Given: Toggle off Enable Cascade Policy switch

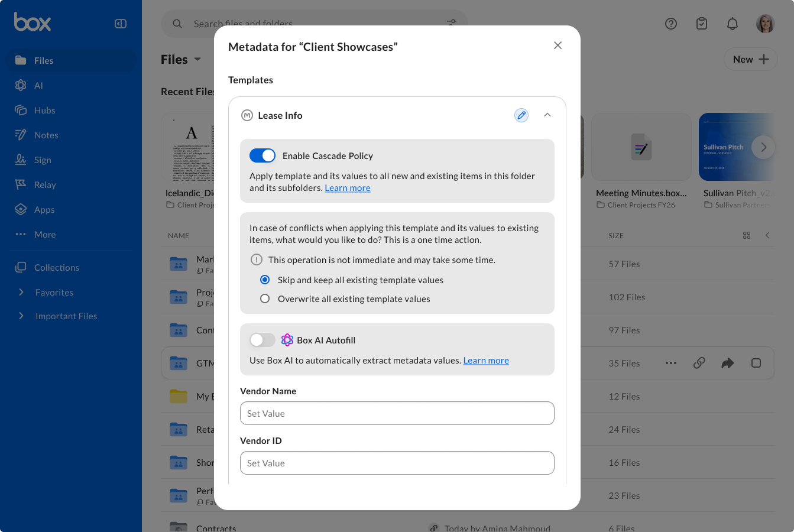Looking at the screenshot, I should 262,155.
